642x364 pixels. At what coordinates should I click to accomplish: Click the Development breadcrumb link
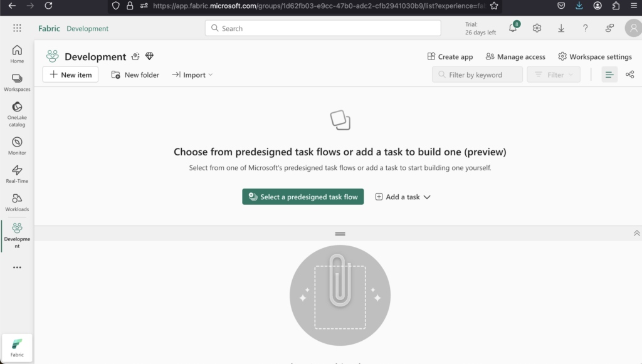pos(88,28)
